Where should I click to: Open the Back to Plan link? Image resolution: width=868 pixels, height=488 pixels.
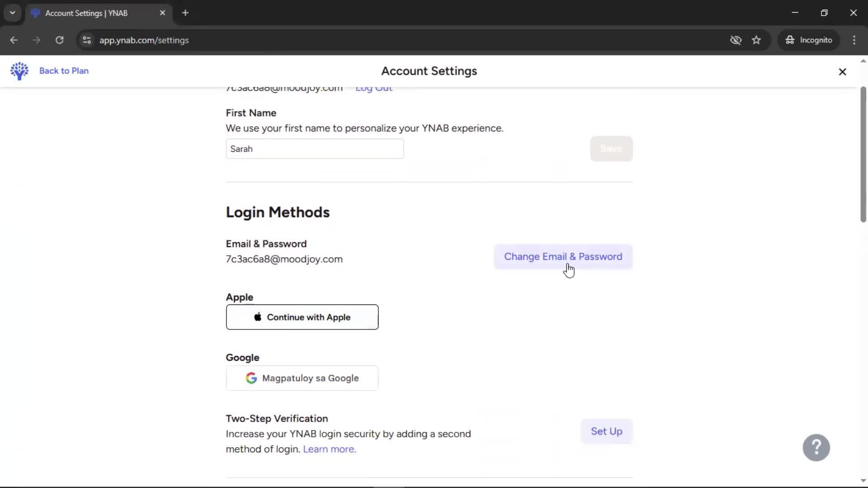[x=64, y=71]
